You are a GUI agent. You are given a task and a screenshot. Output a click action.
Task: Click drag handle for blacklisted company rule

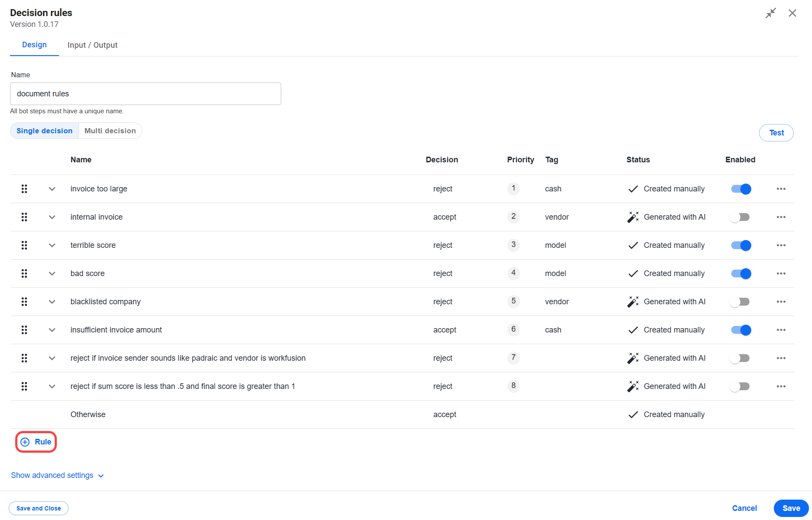point(24,302)
